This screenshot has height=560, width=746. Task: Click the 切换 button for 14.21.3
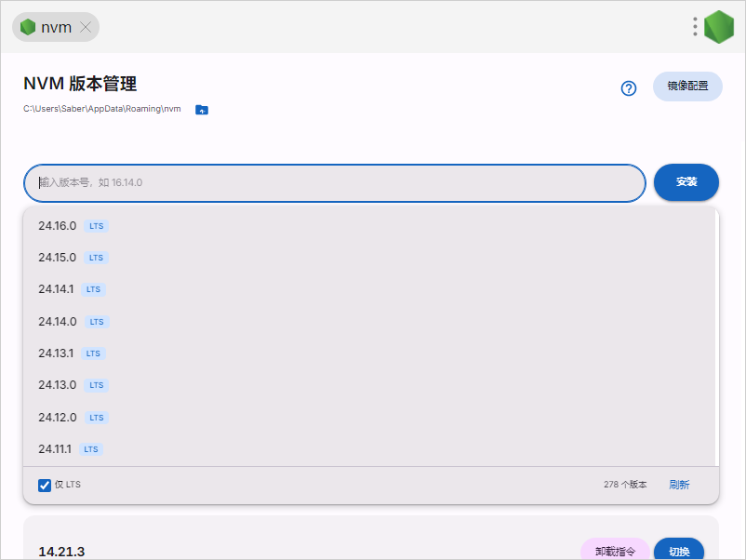click(x=679, y=551)
